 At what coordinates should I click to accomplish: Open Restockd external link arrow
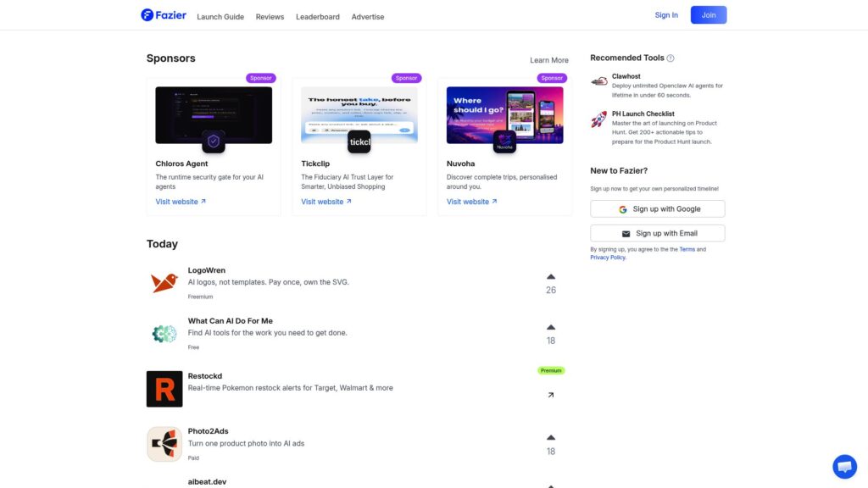click(x=551, y=395)
